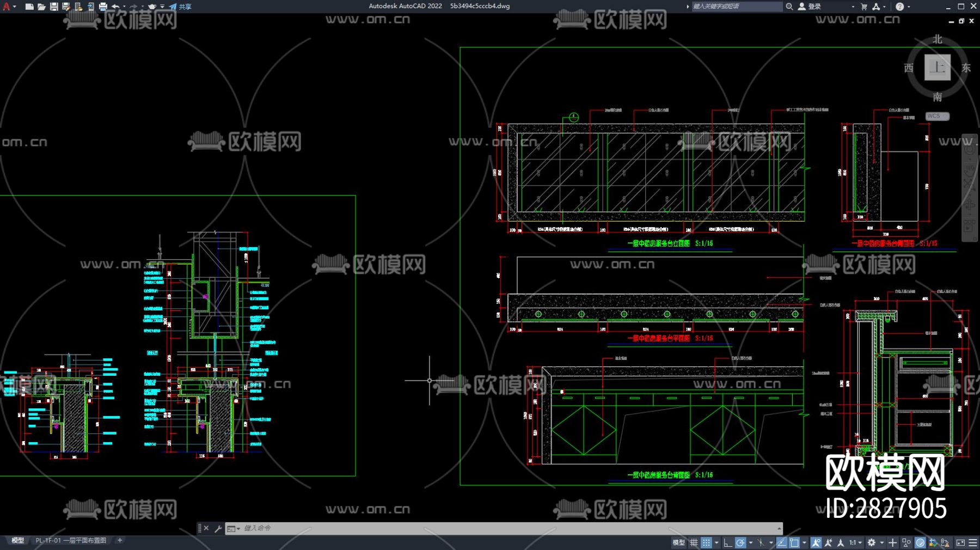Click the 模型 model space status button

[x=678, y=542]
